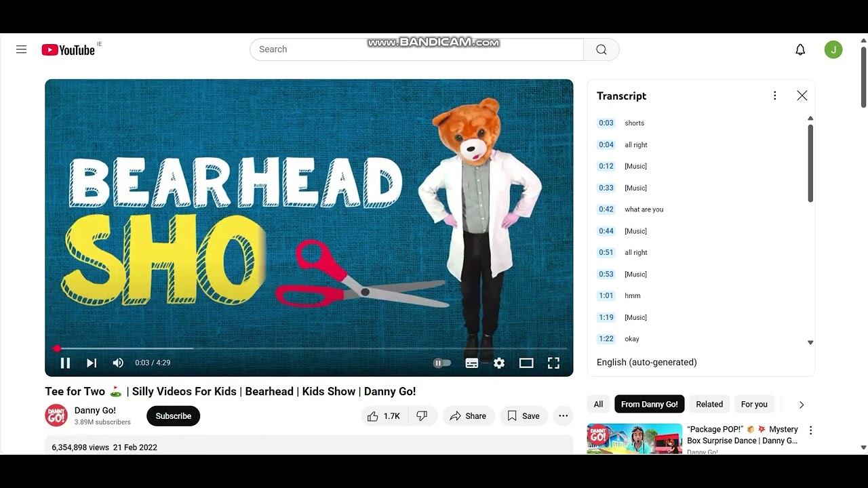Mute the video volume

click(118, 363)
